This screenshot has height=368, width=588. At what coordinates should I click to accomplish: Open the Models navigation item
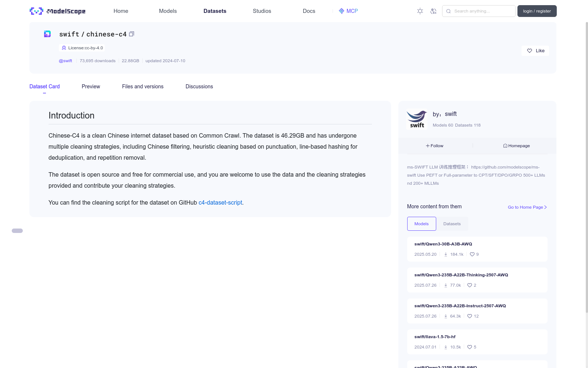(x=168, y=11)
